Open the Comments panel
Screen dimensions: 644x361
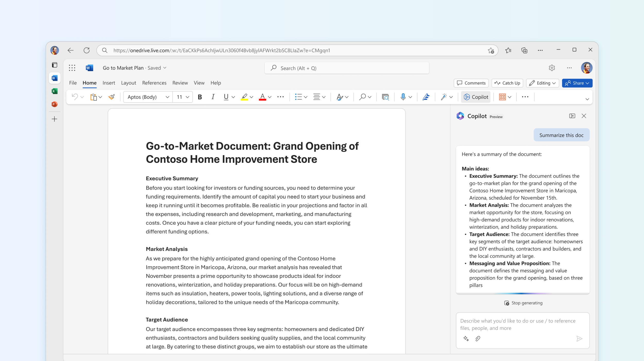point(471,83)
